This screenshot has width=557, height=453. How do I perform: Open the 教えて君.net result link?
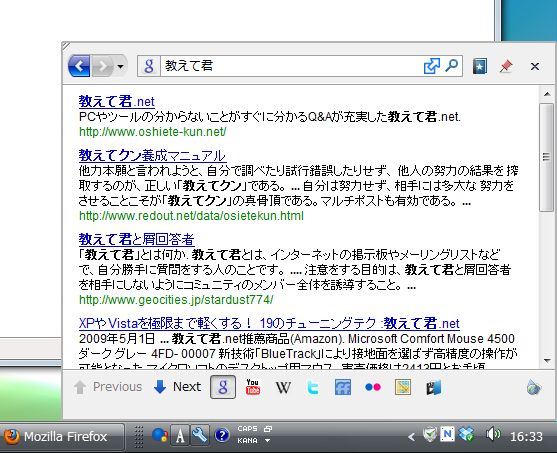117,102
